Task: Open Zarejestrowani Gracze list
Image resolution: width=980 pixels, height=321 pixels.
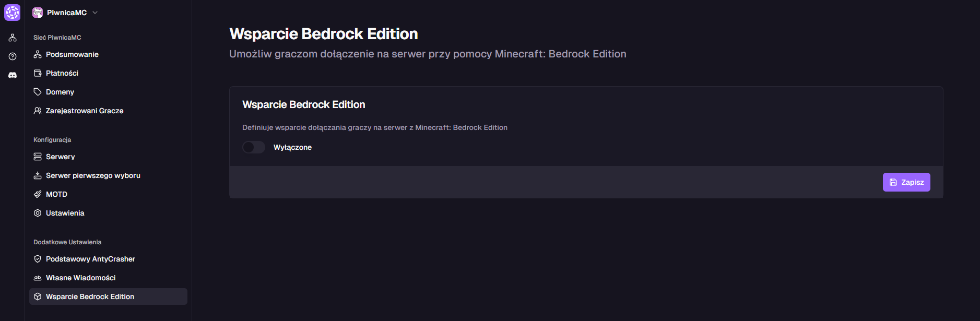Action: point(108,111)
